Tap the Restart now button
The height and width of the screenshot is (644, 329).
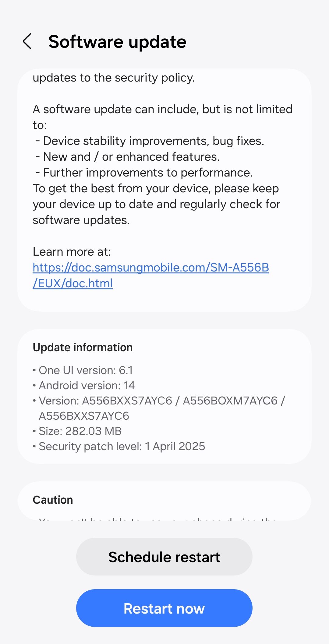coord(164,609)
